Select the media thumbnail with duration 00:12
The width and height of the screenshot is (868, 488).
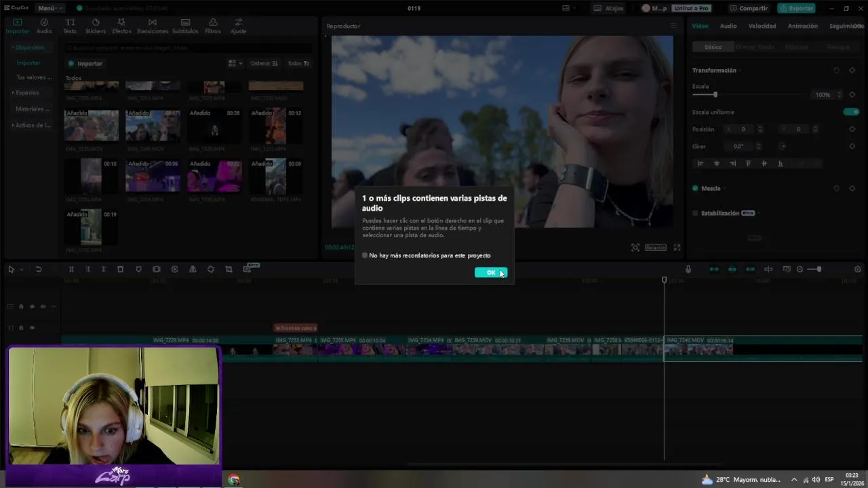pyautogui.click(x=275, y=127)
